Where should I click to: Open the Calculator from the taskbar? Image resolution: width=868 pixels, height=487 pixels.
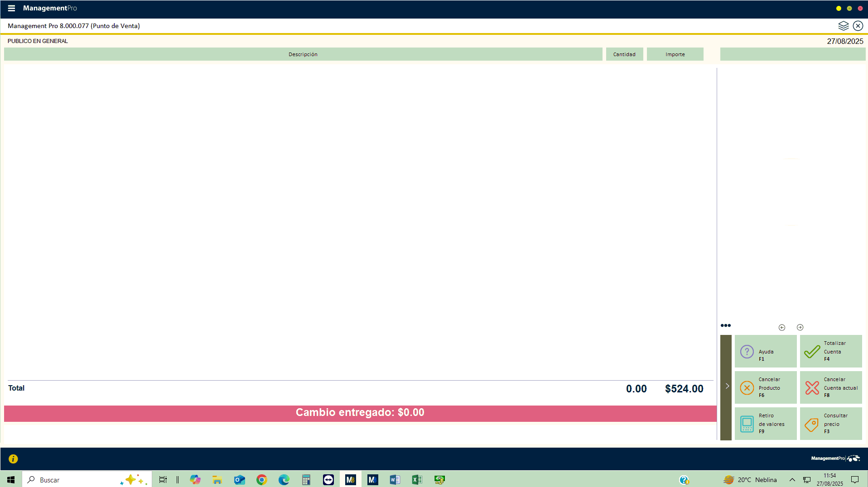click(x=306, y=480)
